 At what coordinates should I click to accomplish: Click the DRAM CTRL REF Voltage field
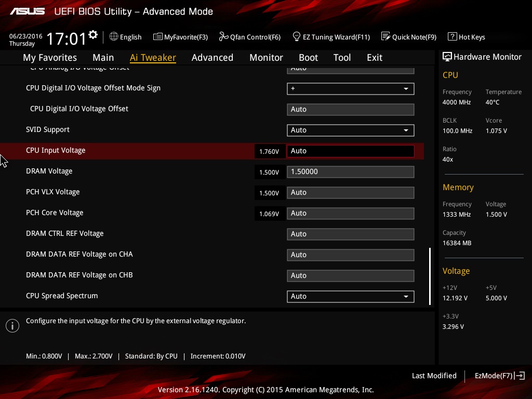351,234
